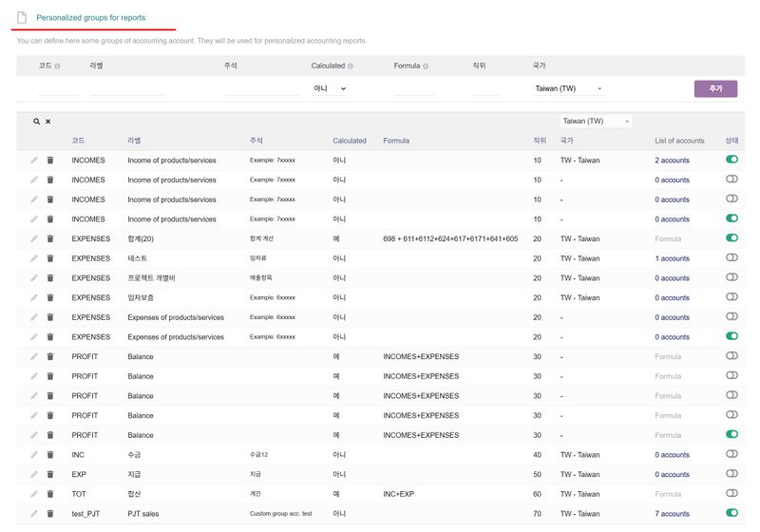Open the Calculated dropdown showing 아니
The height and width of the screenshot is (532, 760).
click(x=330, y=88)
